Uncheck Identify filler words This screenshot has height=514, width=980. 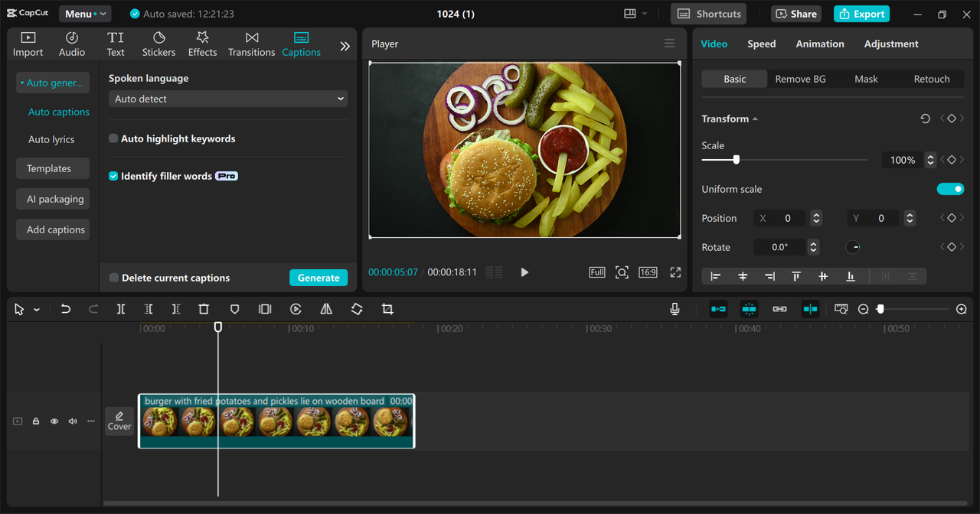[x=113, y=176]
